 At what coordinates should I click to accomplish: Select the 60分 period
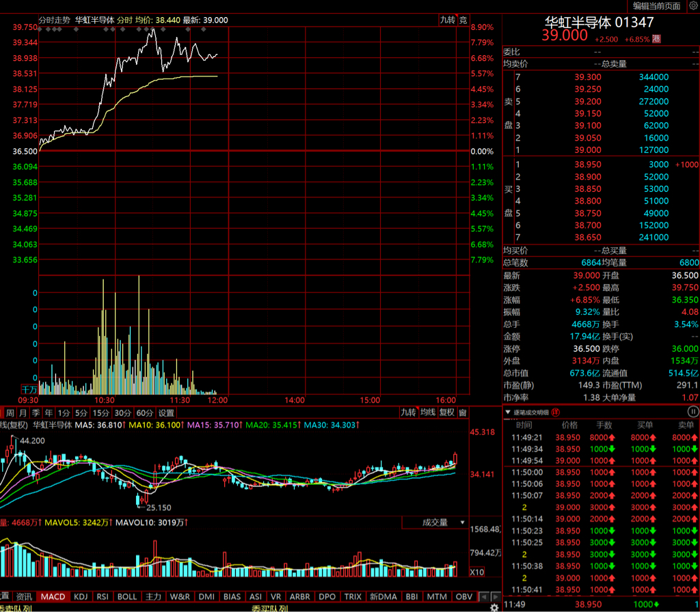tap(144, 413)
